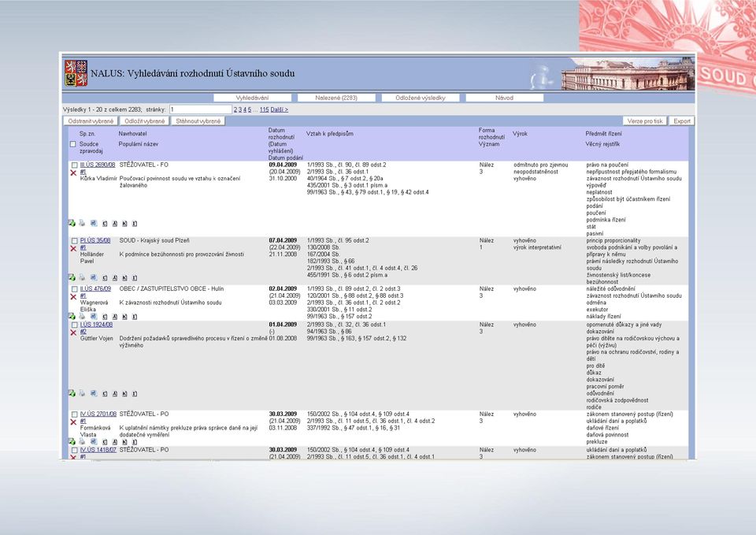This screenshot has height=535, width=756.
Task: Open case link I.ÚS 1924/08
Action: click(96, 325)
